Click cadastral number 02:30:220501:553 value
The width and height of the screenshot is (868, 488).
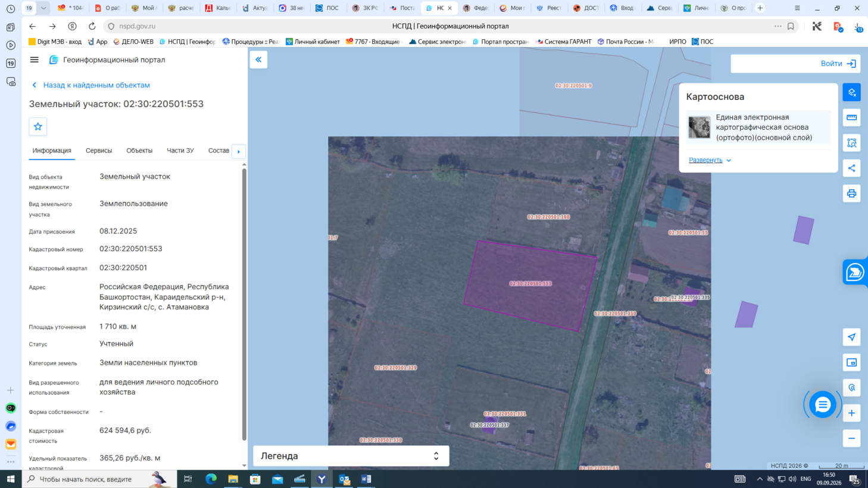131,249
